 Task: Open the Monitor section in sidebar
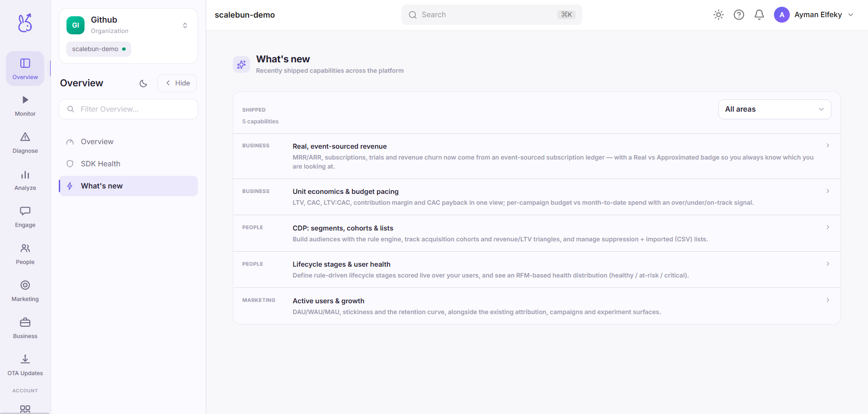tap(25, 106)
